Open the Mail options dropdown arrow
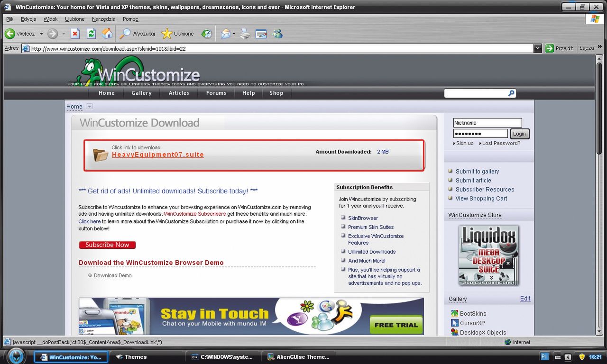This screenshot has width=607, height=364. tap(234, 34)
